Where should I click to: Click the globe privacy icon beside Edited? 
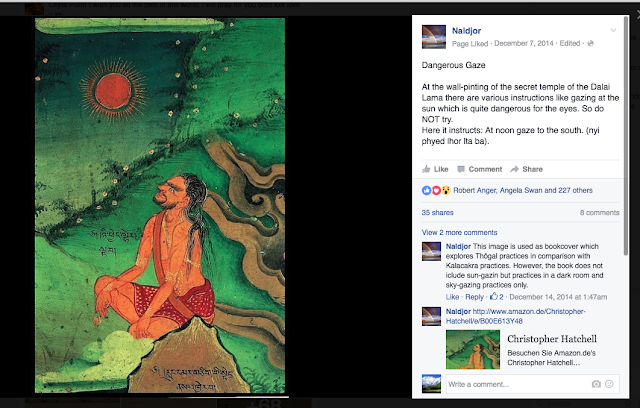click(590, 43)
